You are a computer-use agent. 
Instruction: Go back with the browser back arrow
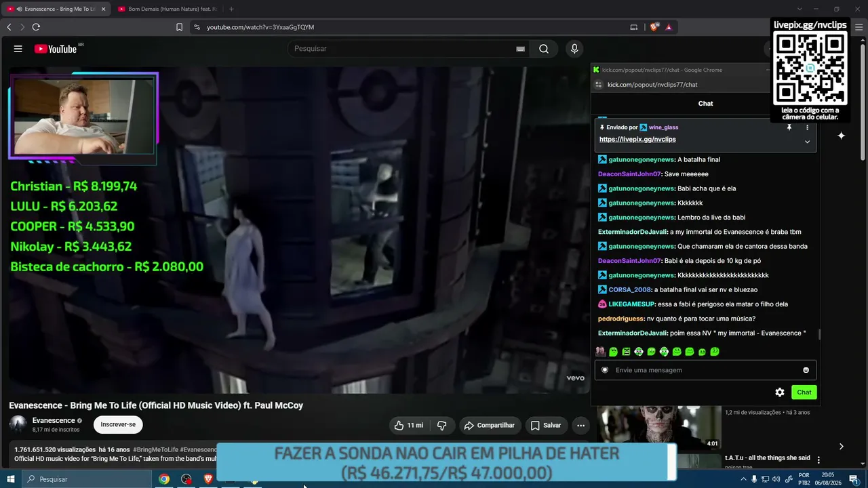pos(9,27)
